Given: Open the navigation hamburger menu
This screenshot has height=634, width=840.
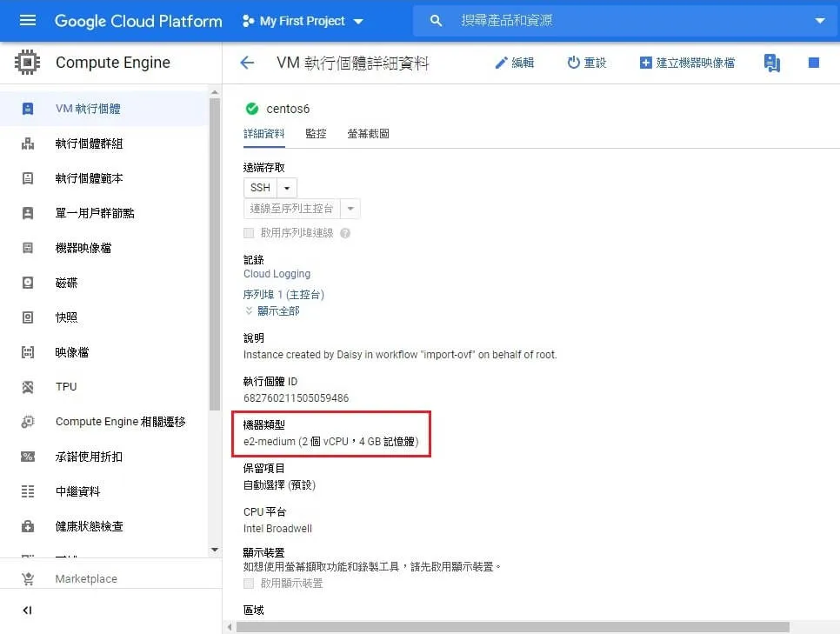Looking at the screenshot, I should [26, 20].
